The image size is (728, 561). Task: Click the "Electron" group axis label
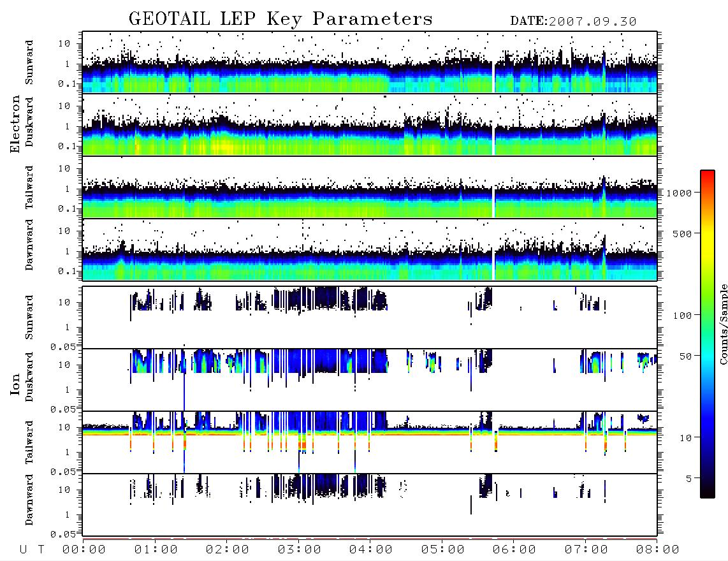[x=15, y=124]
